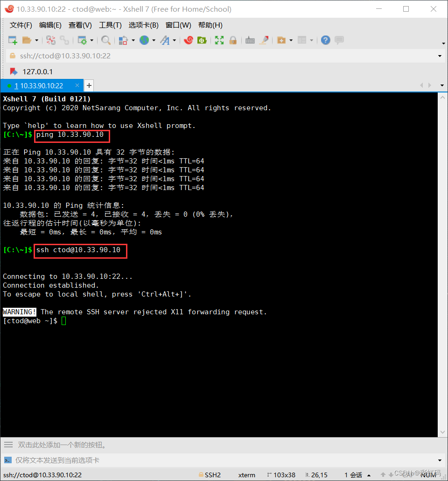Click terminal scrollbar down arrow
Screen dimensions: 448x481
pyautogui.click(x=442, y=432)
